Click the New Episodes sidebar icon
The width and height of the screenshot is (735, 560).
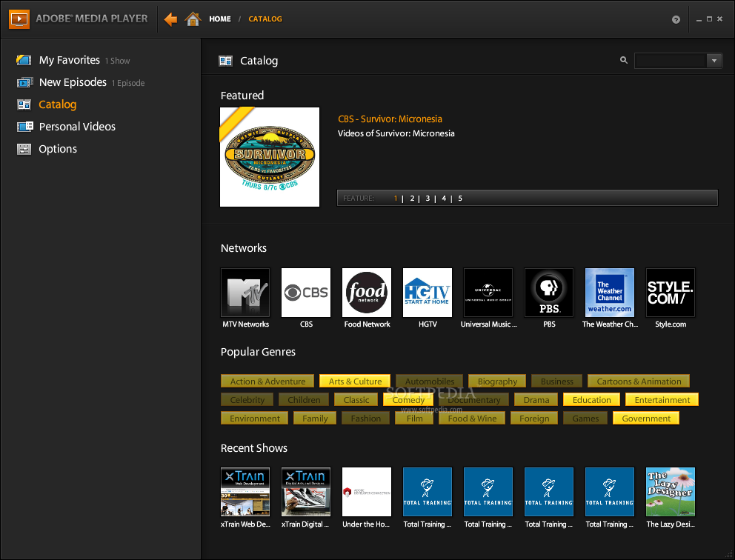(x=24, y=82)
